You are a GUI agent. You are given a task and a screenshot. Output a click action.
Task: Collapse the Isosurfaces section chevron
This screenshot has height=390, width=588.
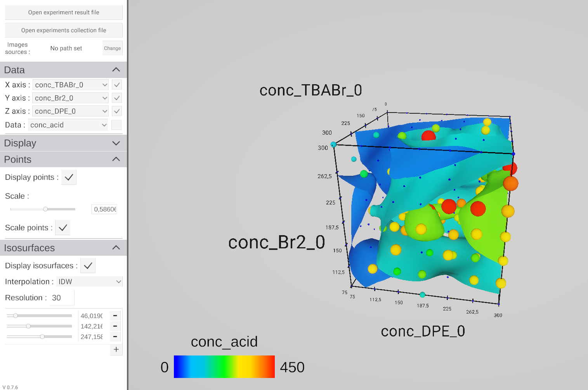[x=116, y=248]
